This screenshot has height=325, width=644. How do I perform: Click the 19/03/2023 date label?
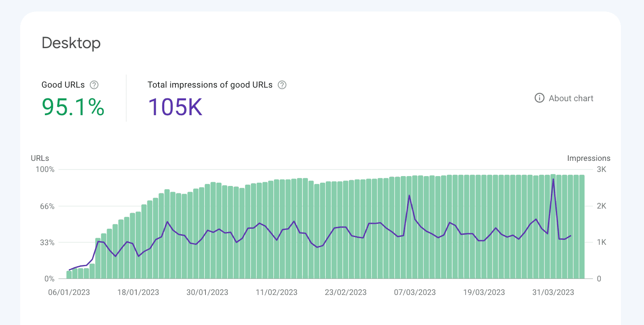[484, 292]
